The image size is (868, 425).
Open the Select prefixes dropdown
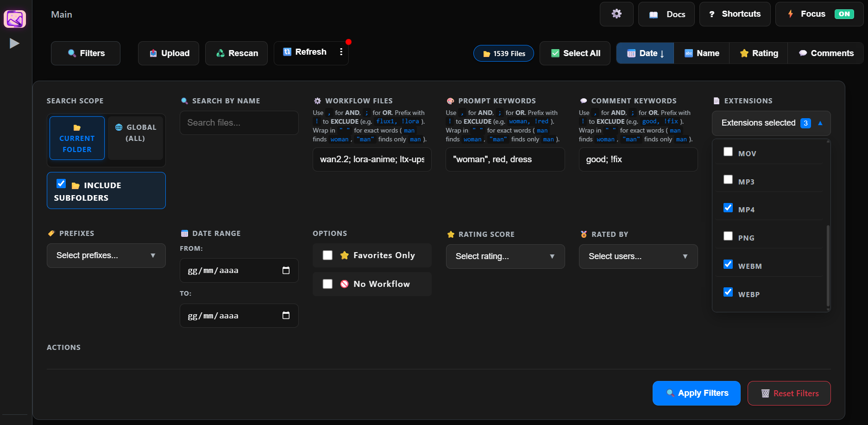tap(106, 255)
